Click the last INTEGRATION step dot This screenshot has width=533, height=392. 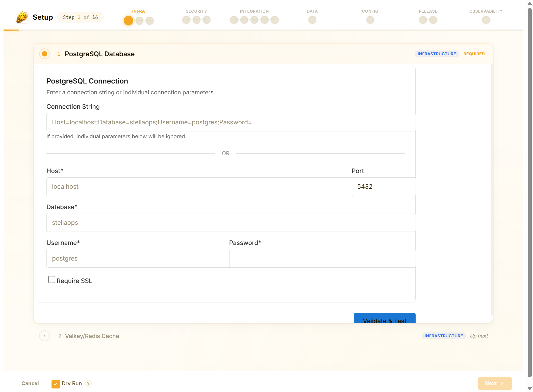[274, 20]
